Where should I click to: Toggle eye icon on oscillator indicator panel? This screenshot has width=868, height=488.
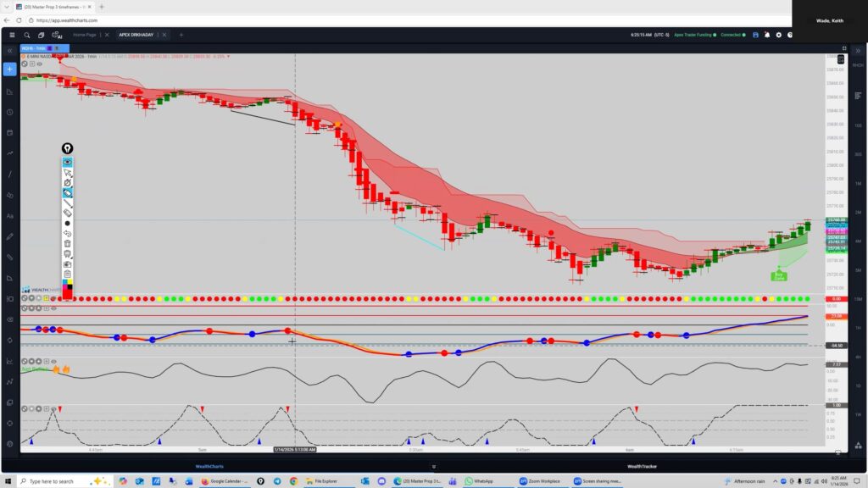[x=53, y=308]
